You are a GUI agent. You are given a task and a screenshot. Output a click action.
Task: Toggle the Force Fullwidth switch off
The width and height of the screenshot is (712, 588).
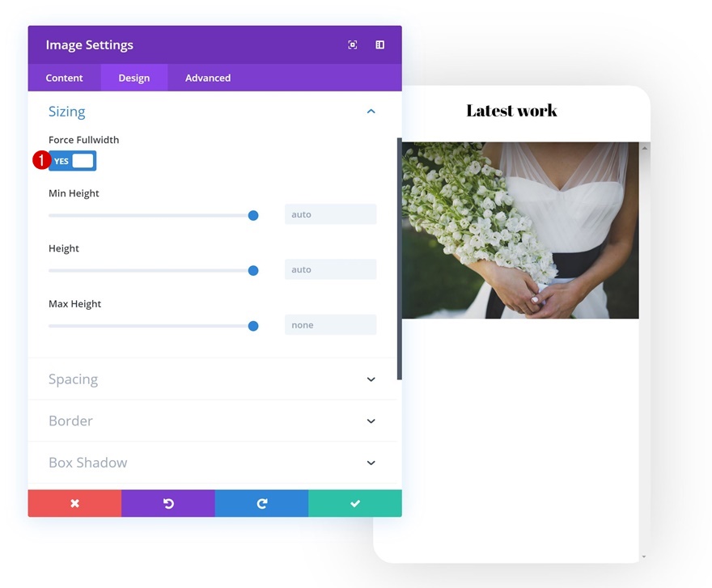tap(73, 161)
